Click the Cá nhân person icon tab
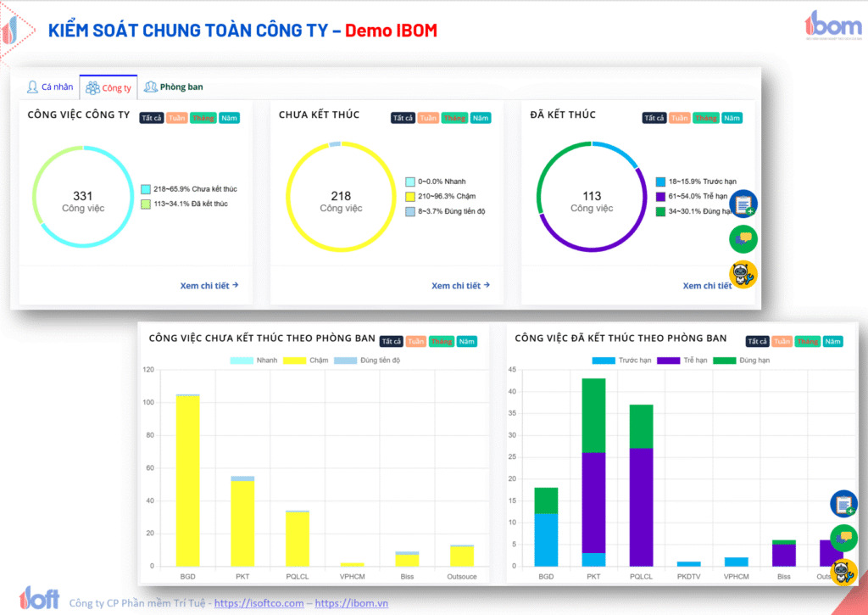Viewport: 868px width, 615px height. 33,87
